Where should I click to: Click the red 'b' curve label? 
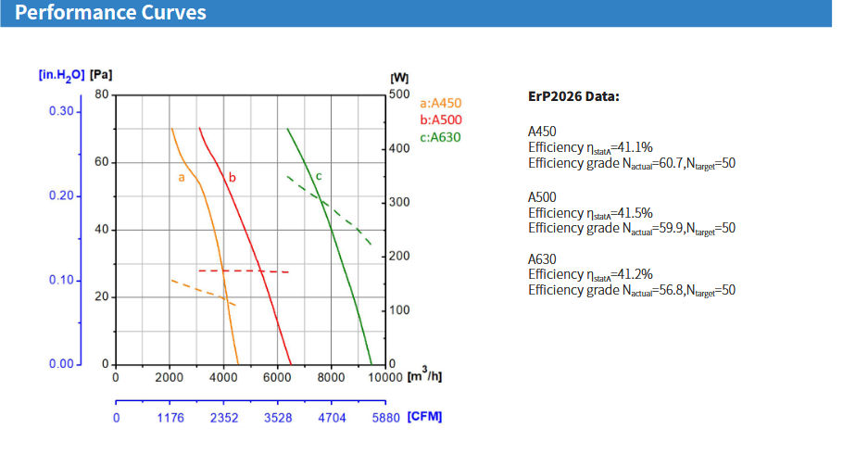(x=233, y=177)
